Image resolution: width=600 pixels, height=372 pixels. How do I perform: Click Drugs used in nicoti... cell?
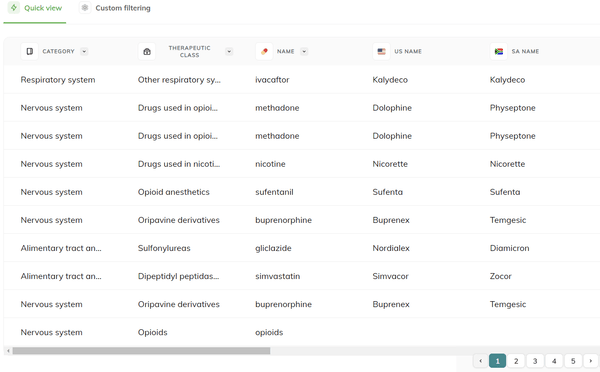click(x=179, y=164)
